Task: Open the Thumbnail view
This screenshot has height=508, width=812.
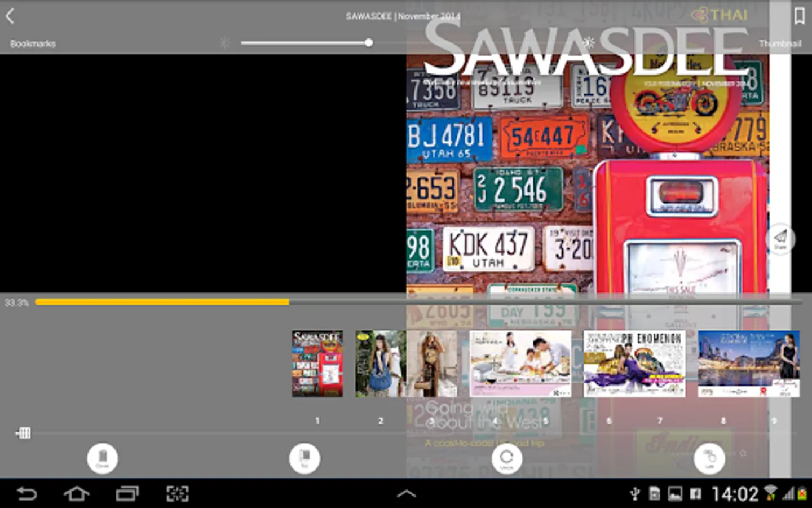Action: [780, 43]
